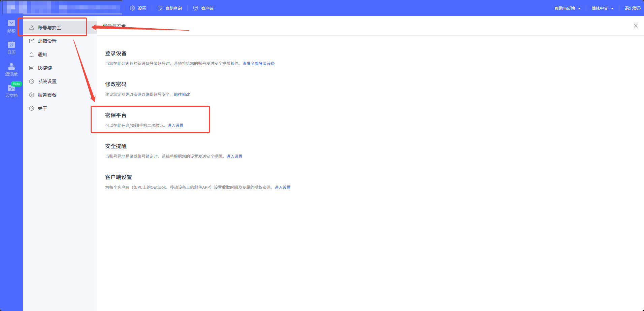Image resolution: width=644 pixels, height=311 pixels.
Task: Click the person icon beside 账号与安全
Action: pos(32,28)
